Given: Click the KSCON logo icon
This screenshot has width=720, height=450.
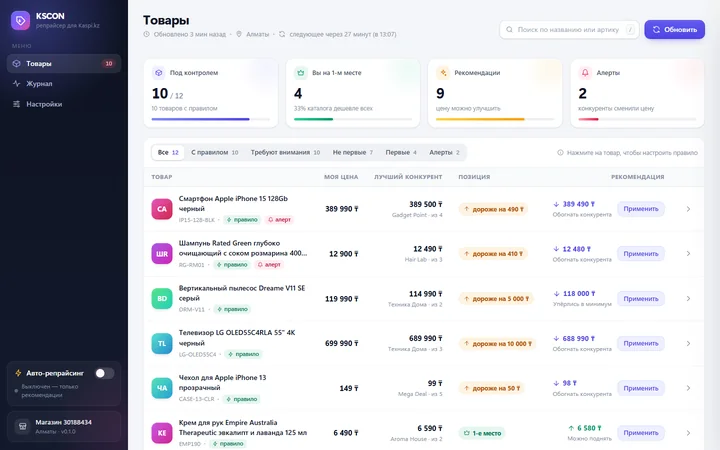Looking at the screenshot, I should [21, 21].
